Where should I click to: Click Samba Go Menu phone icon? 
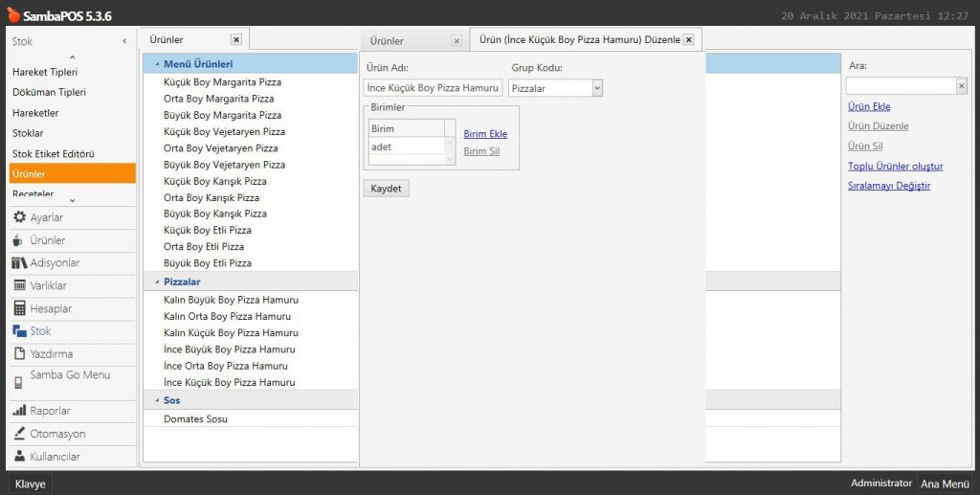19,382
